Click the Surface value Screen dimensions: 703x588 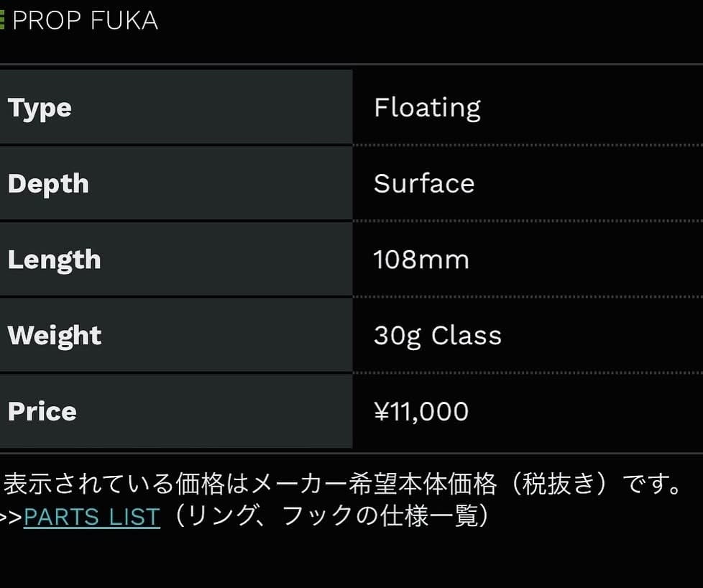424,183
